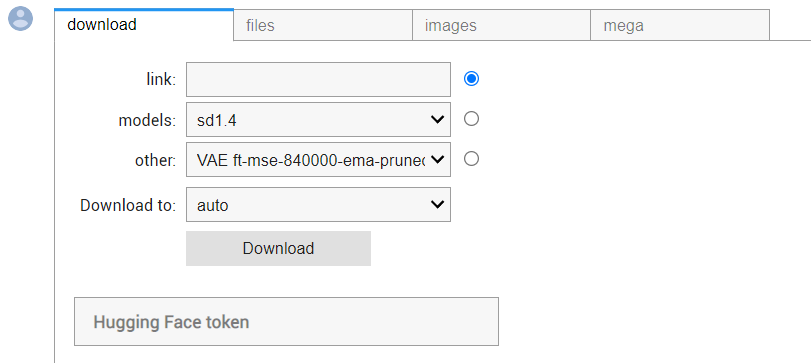811x364 pixels.
Task: Click the Download to chevron arrow
Action: click(437, 205)
